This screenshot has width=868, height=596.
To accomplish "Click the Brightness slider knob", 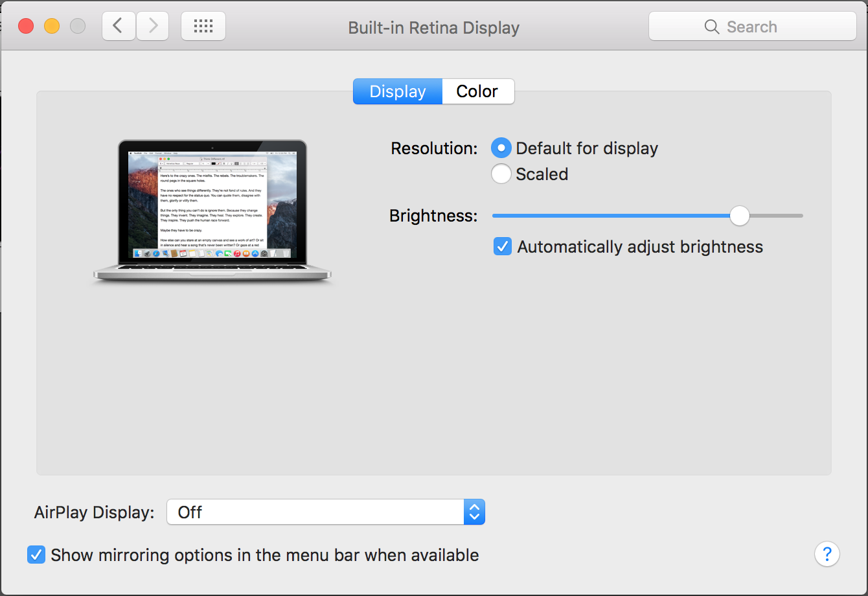I will (739, 216).
